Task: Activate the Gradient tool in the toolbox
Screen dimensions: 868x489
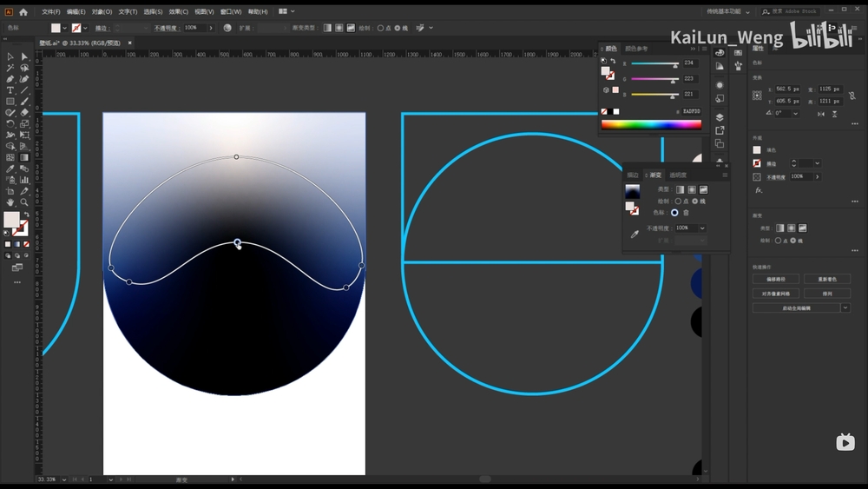Action: [24, 157]
